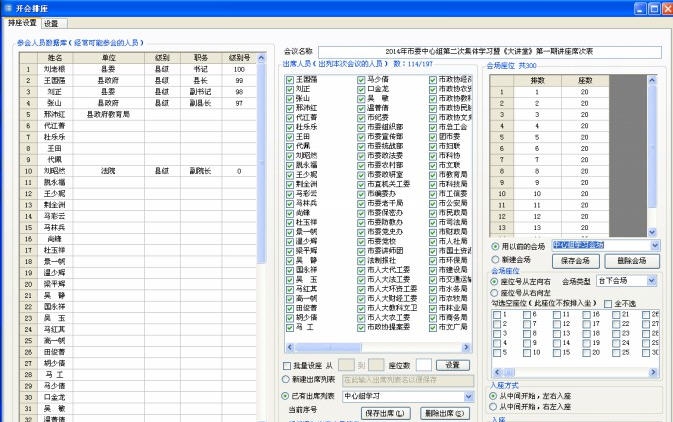The image size is (673, 422).
Task: Uncheck the 市公安局 checkbox
Action: pos(433,203)
